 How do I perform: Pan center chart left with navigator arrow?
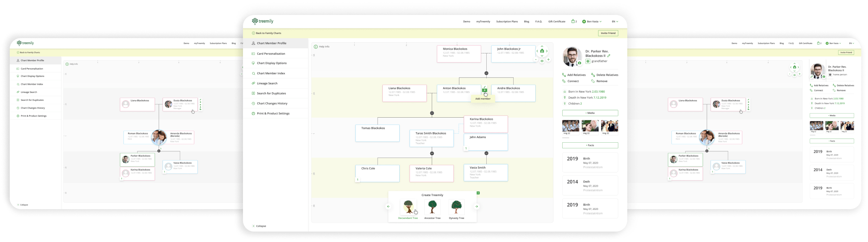pos(537,51)
